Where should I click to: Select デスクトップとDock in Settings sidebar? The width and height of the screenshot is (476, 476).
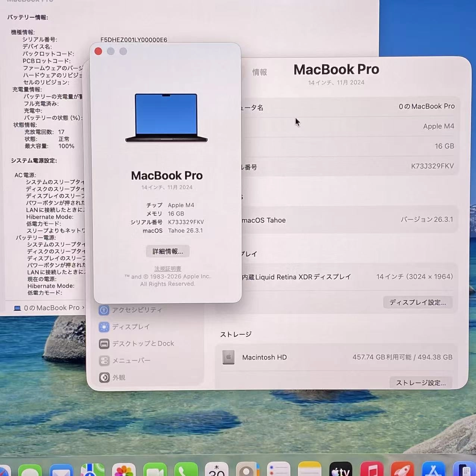[x=143, y=344]
